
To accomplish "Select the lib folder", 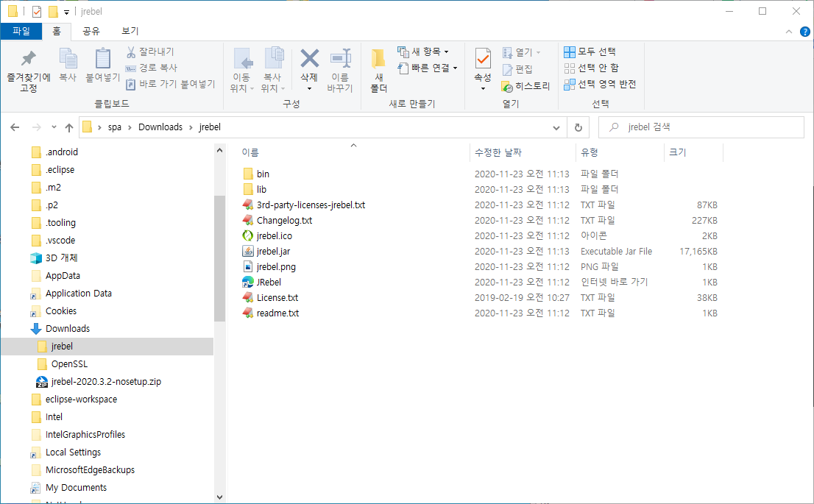I will point(262,189).
